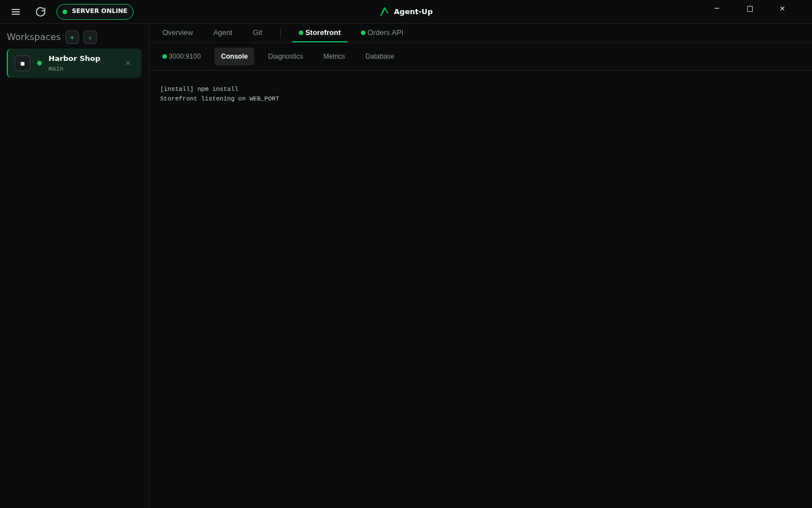The height and width of the screenshot is (508, 812).
Task: Minimize the Agent-Up window
Action: 717,8
